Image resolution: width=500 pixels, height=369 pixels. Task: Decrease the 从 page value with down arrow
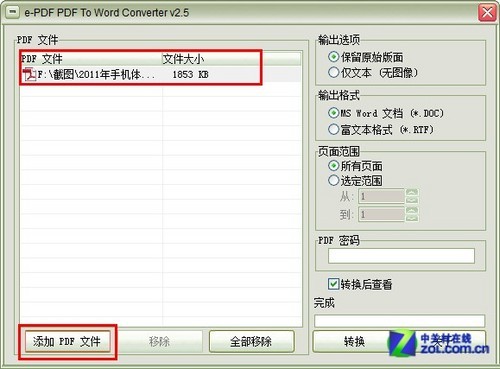[412, 200]
